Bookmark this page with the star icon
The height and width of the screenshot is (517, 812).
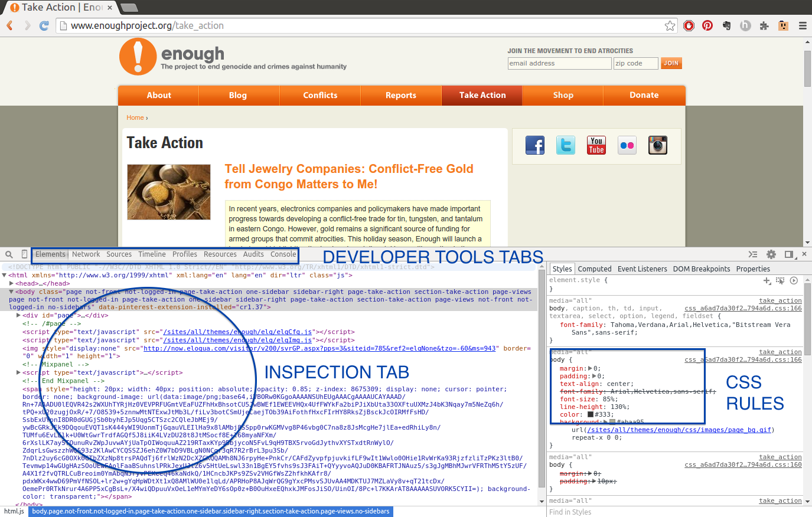point(670,25)
